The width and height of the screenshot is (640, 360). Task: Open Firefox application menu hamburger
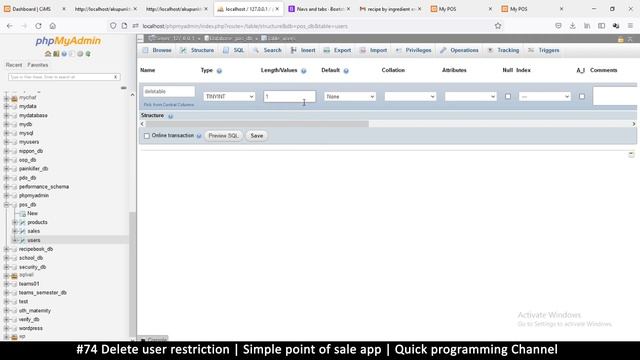(630, 26)
